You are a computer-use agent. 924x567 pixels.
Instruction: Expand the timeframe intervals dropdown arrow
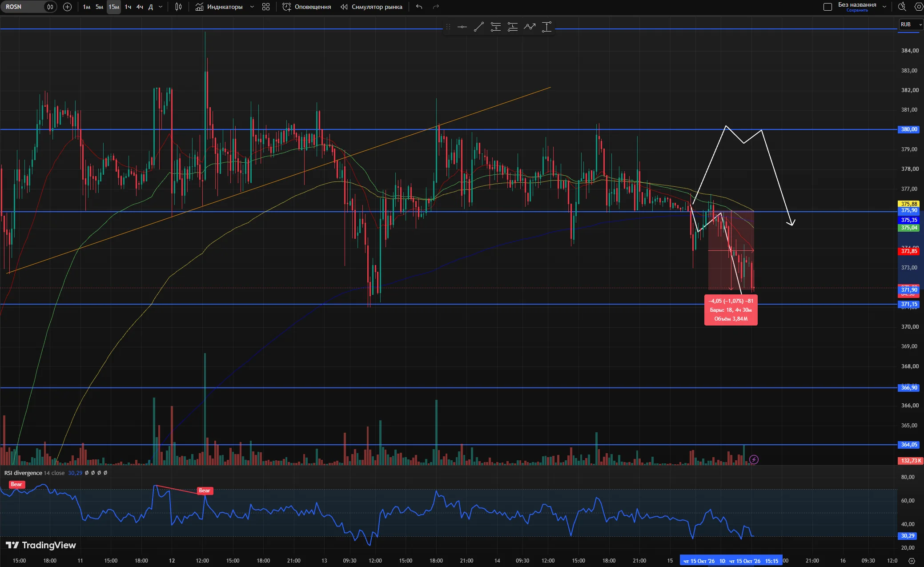click(x=161, y=7)
